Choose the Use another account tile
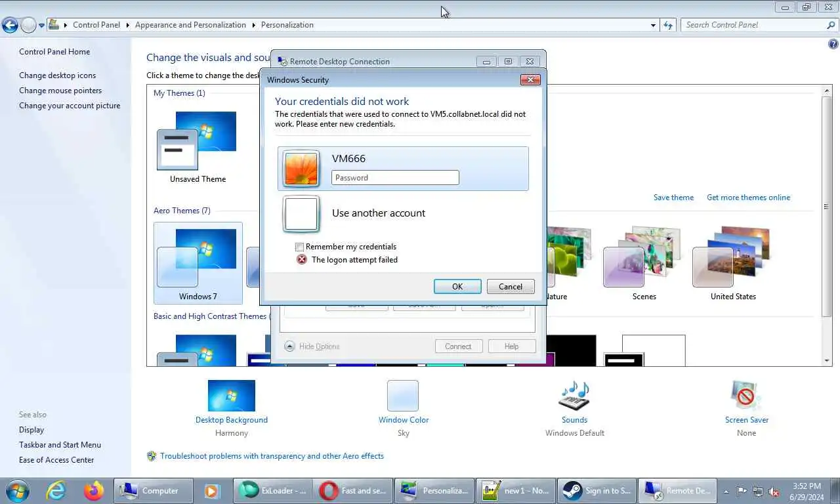Screen dimensions: 840x504 click(x=403, y=213)
